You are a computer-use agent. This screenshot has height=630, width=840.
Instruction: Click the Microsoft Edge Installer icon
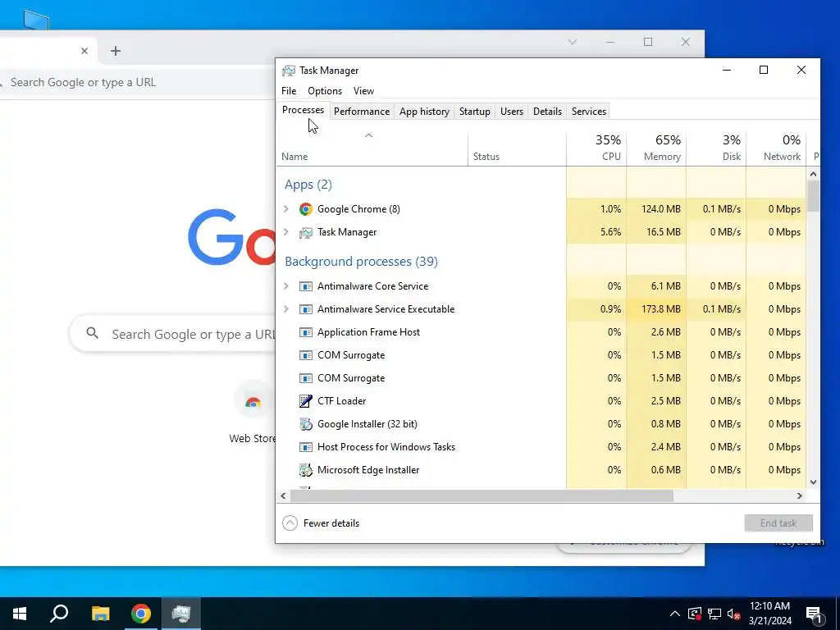305,470
